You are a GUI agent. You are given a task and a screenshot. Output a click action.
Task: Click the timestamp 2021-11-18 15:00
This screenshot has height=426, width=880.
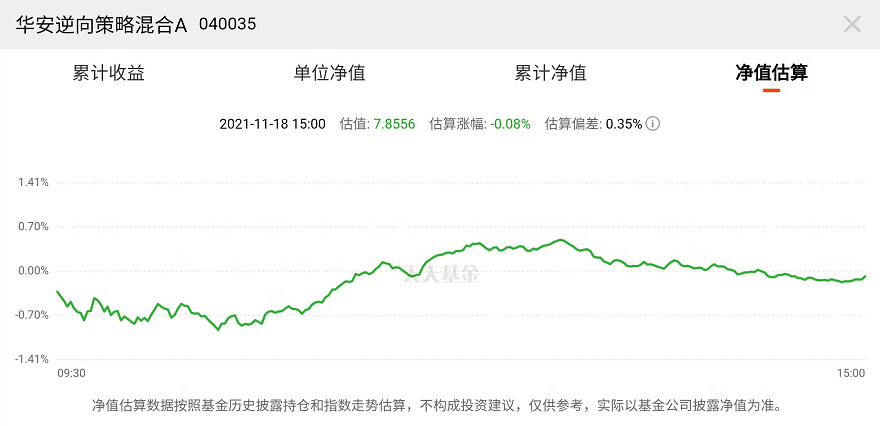click(272, 124)
